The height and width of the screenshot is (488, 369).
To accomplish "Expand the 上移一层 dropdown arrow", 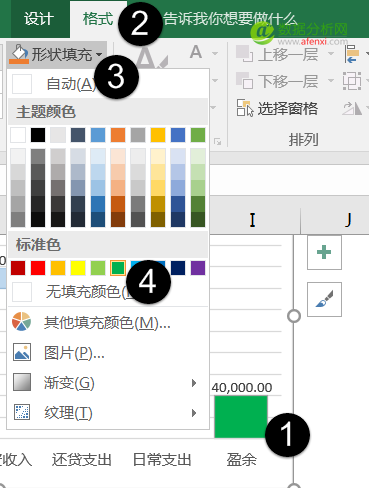I will (331, 53).
